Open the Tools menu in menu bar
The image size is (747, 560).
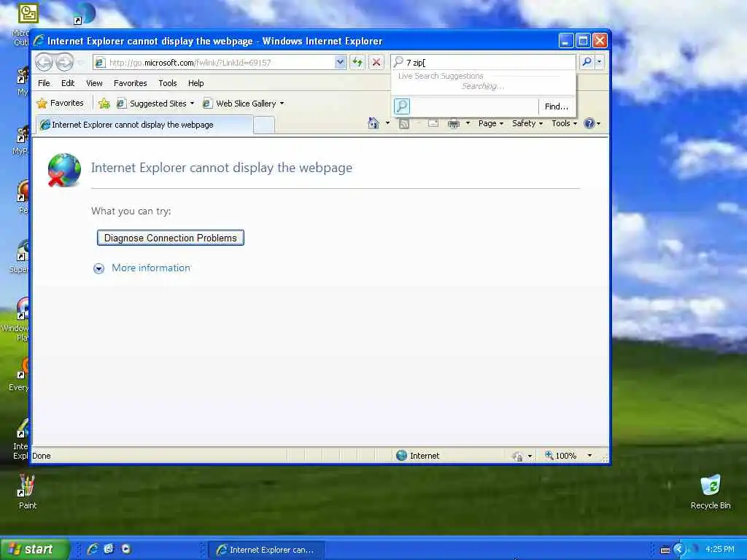point(168,83)
